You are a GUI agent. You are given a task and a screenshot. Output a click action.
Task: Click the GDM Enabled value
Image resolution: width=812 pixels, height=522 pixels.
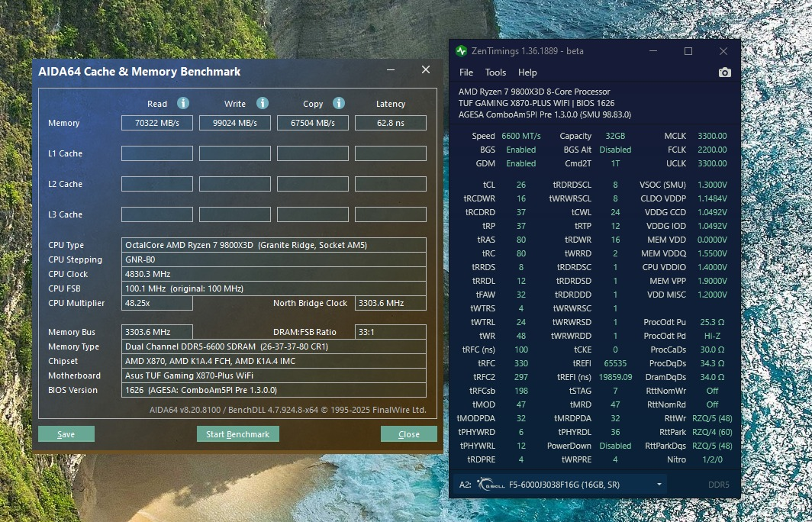coord(521,163)
